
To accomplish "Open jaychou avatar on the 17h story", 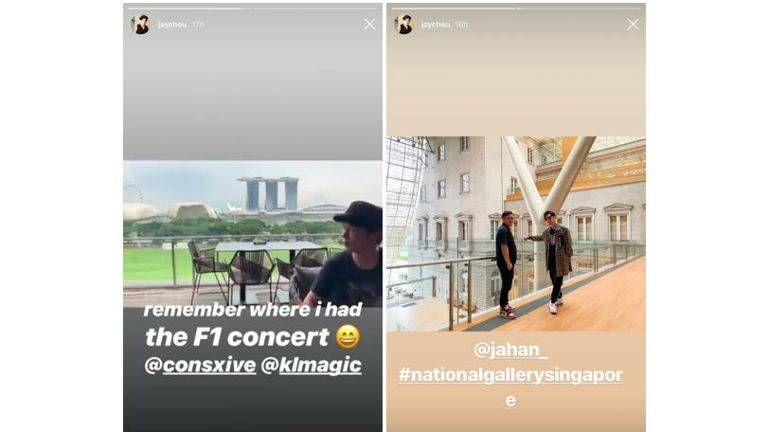I will click(142, 24).
